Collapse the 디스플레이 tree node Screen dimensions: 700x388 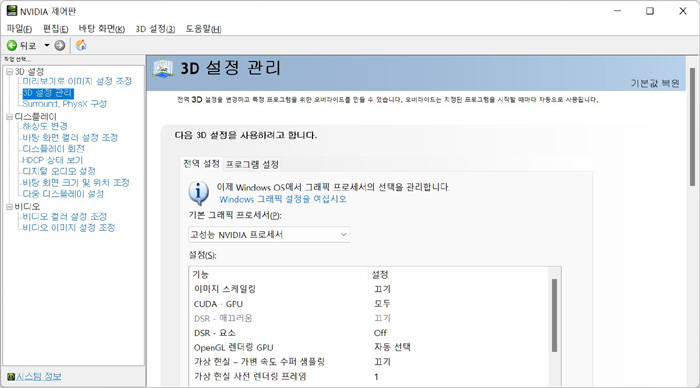(9, 117)
